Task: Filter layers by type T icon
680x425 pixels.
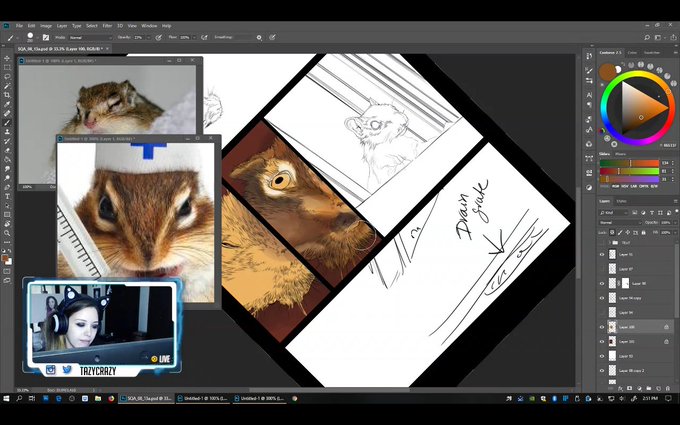Action: (x=651, y=213)
